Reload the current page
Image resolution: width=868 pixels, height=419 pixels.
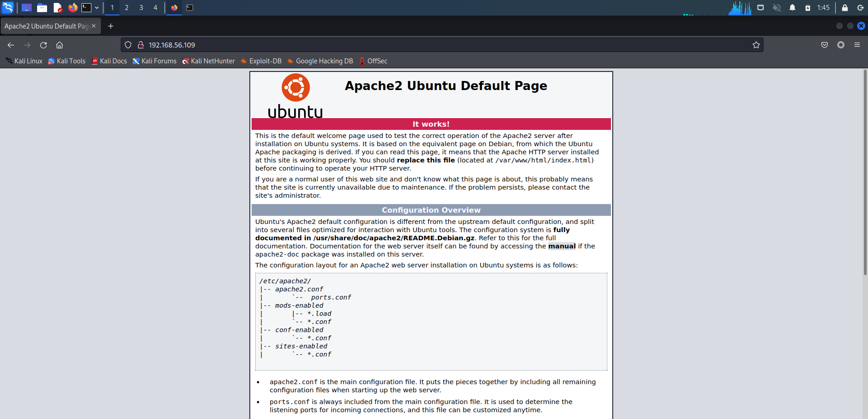click(43, 45)
